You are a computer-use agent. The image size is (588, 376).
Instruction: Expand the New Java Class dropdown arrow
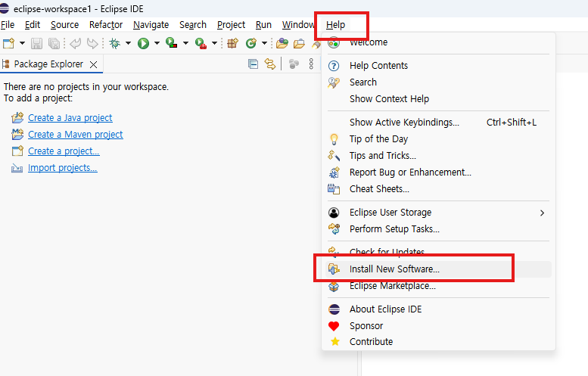click(x=264, y=43)
